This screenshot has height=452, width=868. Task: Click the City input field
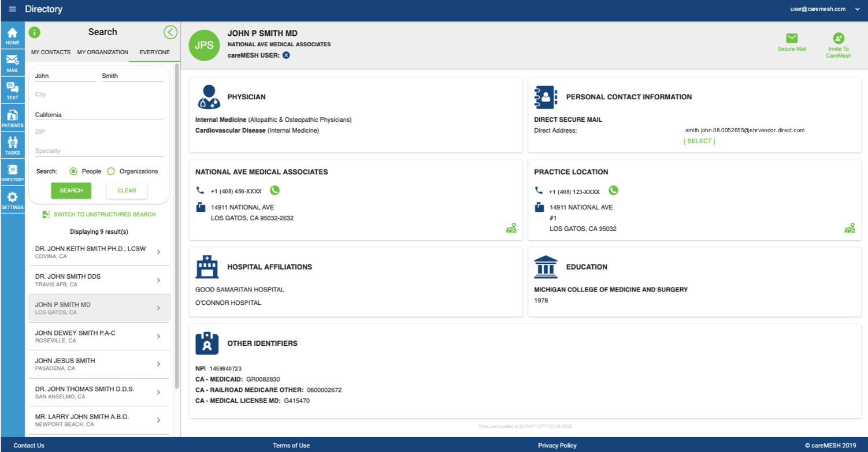(99, 95)
